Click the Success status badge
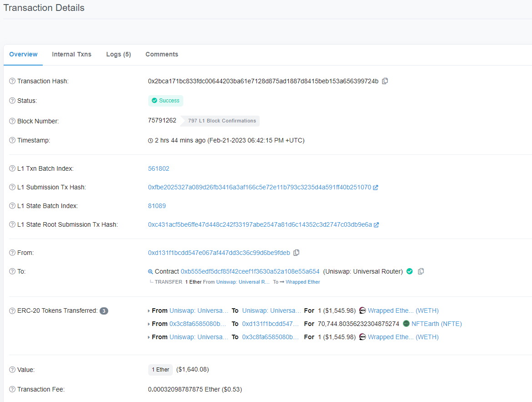The image size is (532, 402). pyautogui.click(x=166, y=101)
